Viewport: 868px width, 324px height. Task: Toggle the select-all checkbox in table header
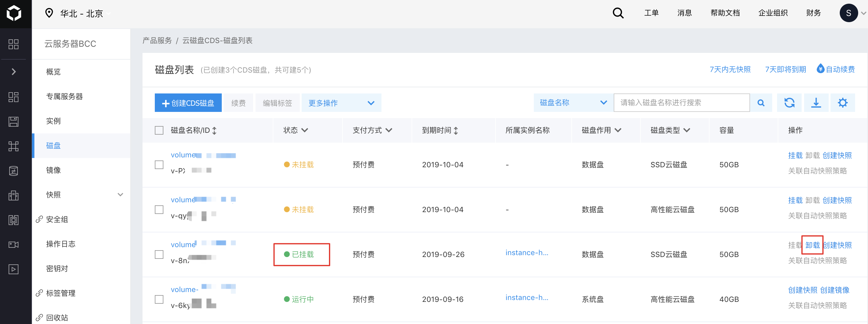(x=159, y=130)
